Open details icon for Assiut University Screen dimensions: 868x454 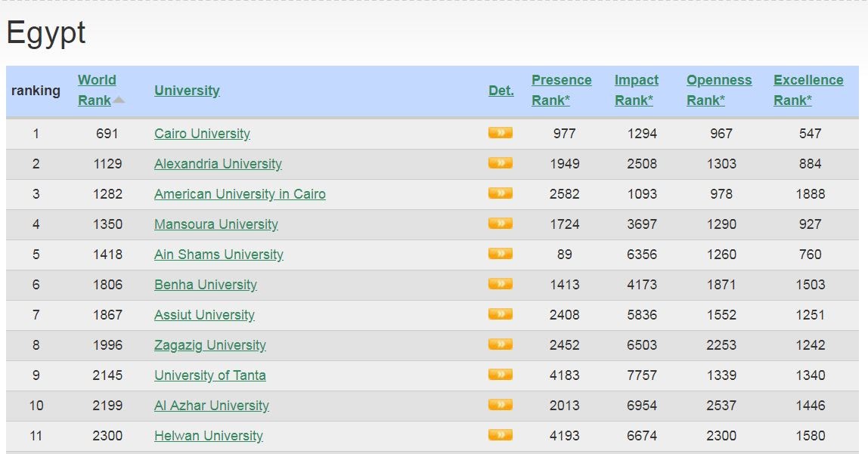click(500, 314)
